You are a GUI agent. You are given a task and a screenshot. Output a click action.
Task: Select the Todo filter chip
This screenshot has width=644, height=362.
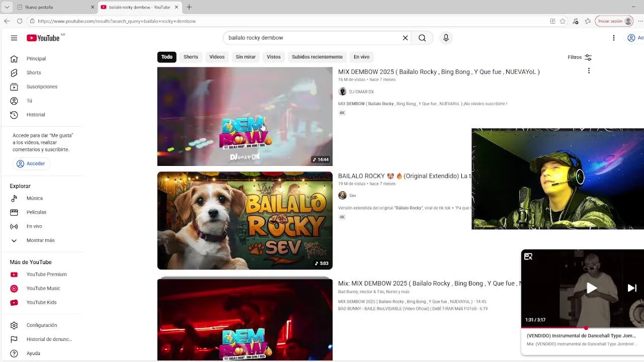[167, 57]
